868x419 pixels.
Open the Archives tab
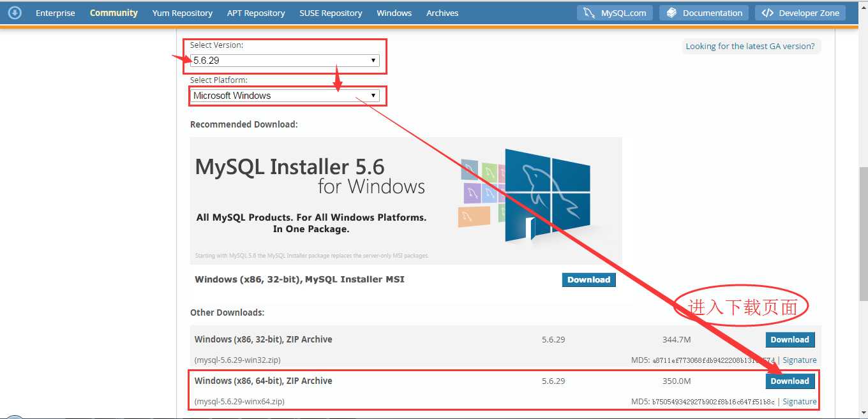click(x=442, y=13)
